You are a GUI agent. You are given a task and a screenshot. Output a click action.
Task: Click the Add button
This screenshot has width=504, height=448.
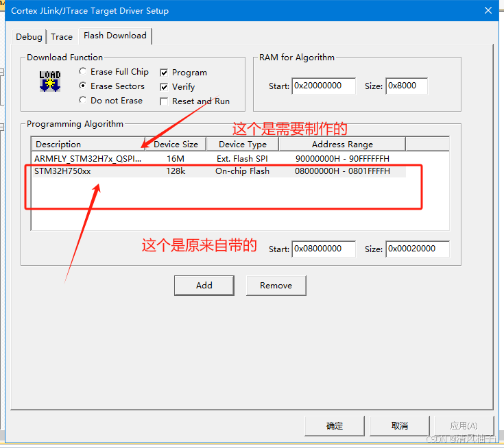tap(204, 286)
